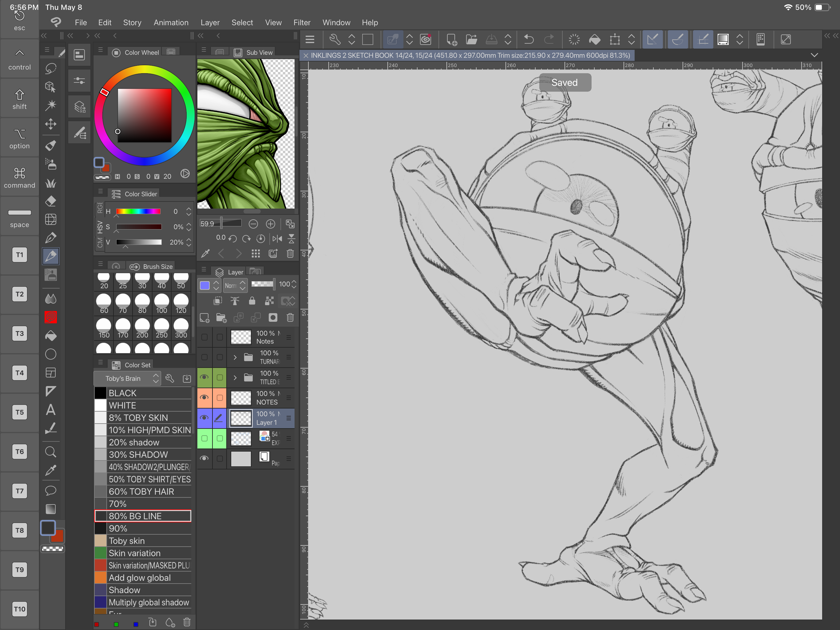Show the top Notes layer
The image size is (840, 630).
pos(204,337)
